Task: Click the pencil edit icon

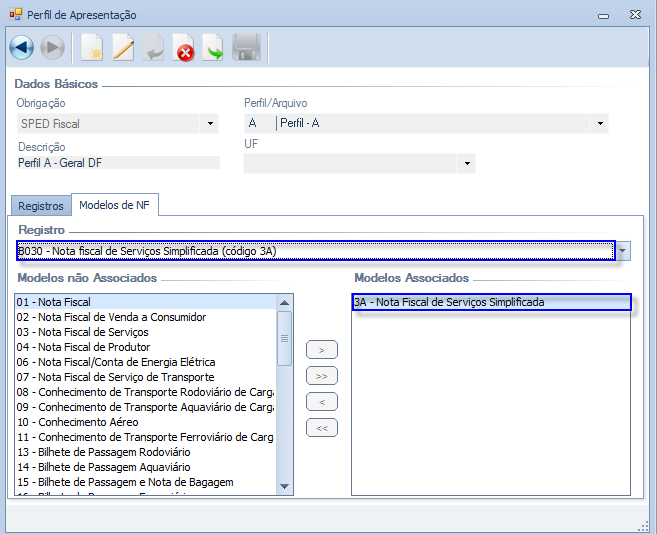Action: (x=122, y=47)
